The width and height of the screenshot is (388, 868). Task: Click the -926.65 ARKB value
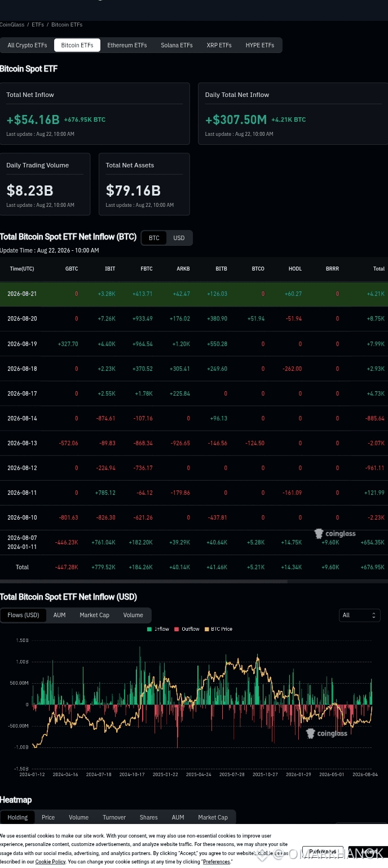pyautogui.click(x=180, y=443)
